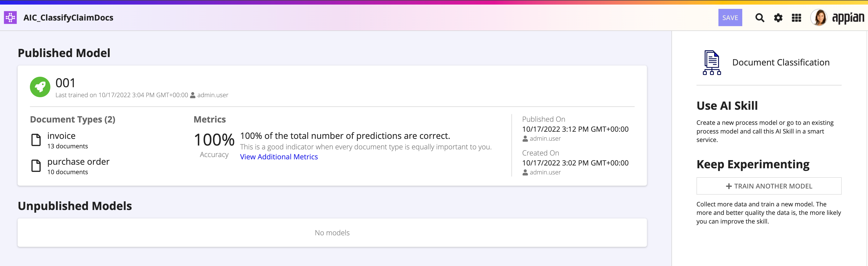Click the green rocket published model icon
Image resolution: width=868 pixels, height=266 pixels.
tap(40, 87)
